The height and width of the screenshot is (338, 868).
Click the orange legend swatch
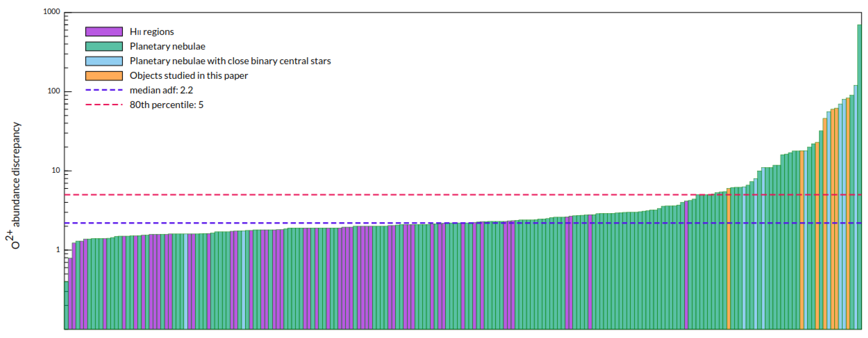click(104, 76)
